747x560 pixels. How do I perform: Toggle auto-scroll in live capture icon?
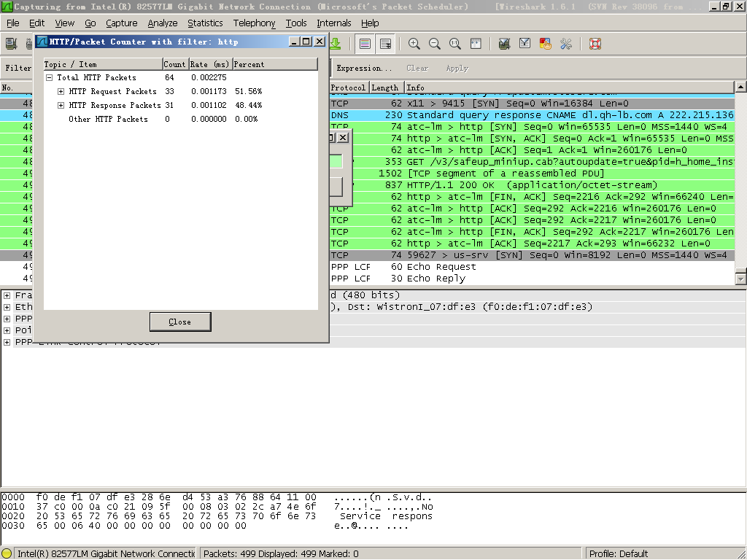[385, 44]
